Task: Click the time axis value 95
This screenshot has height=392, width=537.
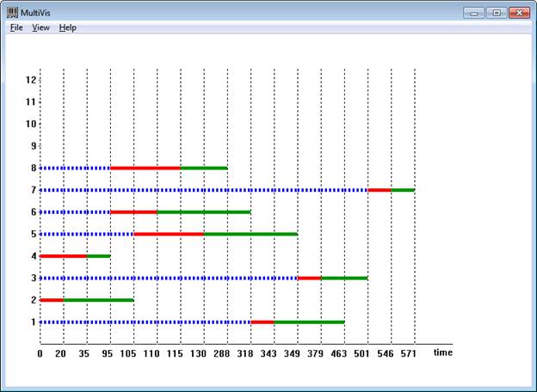Action: [x=108, y=353]
